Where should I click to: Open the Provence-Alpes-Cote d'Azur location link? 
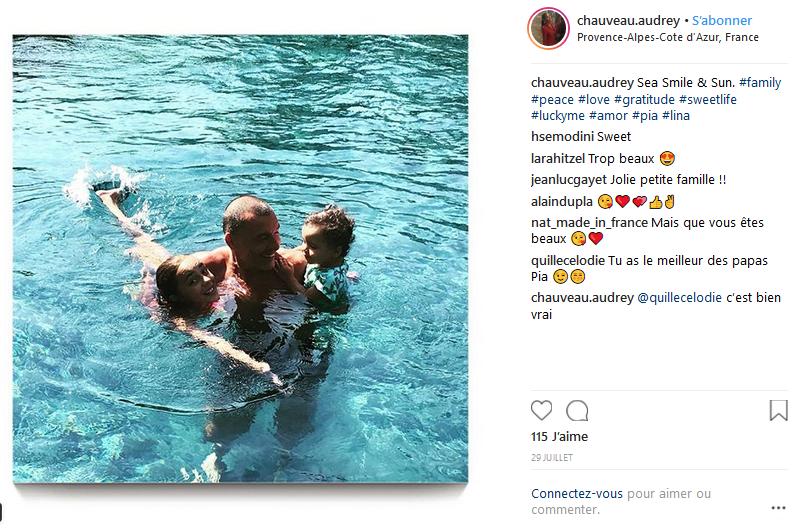pyautogui.click(x=668, y=37)
